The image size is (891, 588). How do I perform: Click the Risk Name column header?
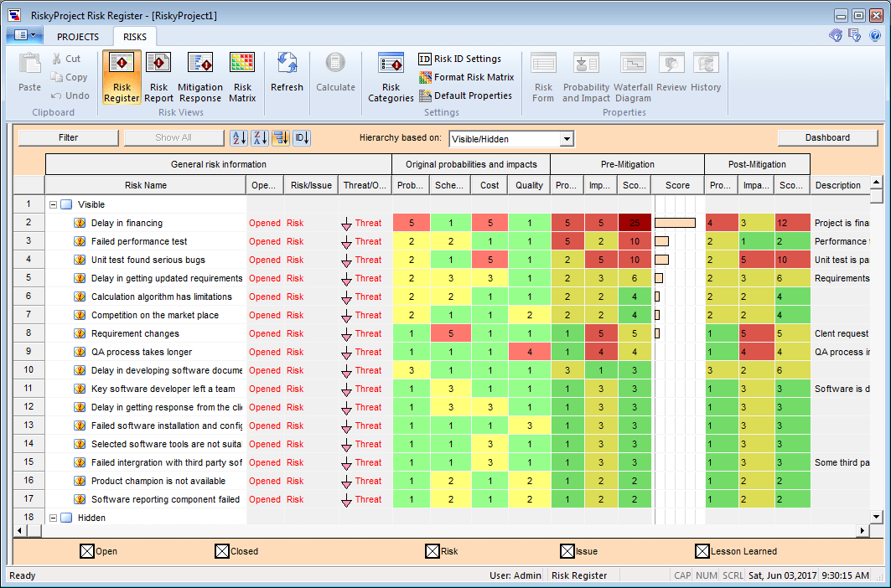click(x=146, y=185)
